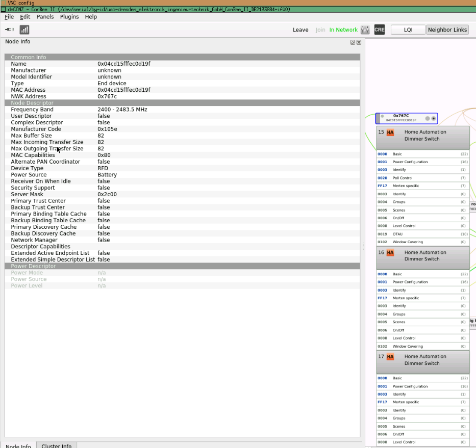Click the HA badge on endpoint 16

(x=390, y=253)
